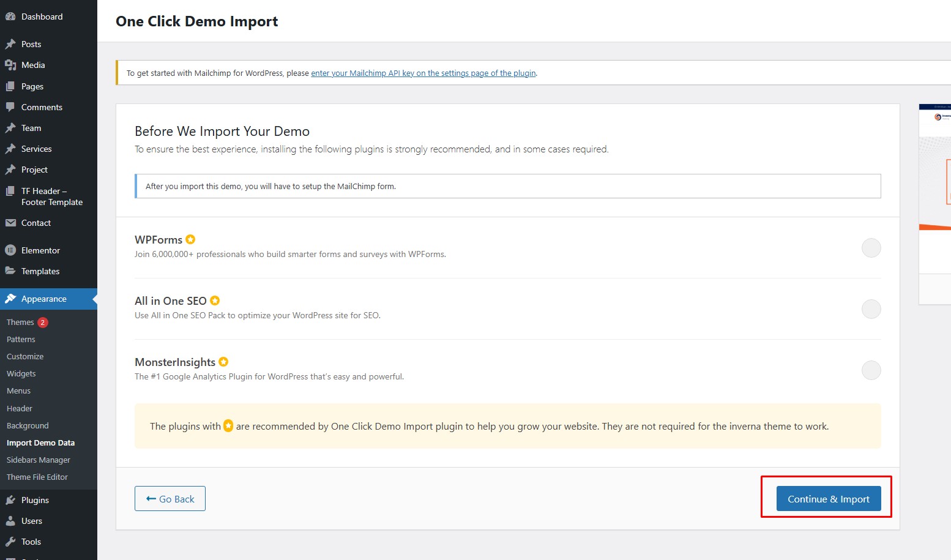The width and height of the screenshot is (951, 560).
Task: Click the Templates folder icon
Action: (x=10, y=271)
